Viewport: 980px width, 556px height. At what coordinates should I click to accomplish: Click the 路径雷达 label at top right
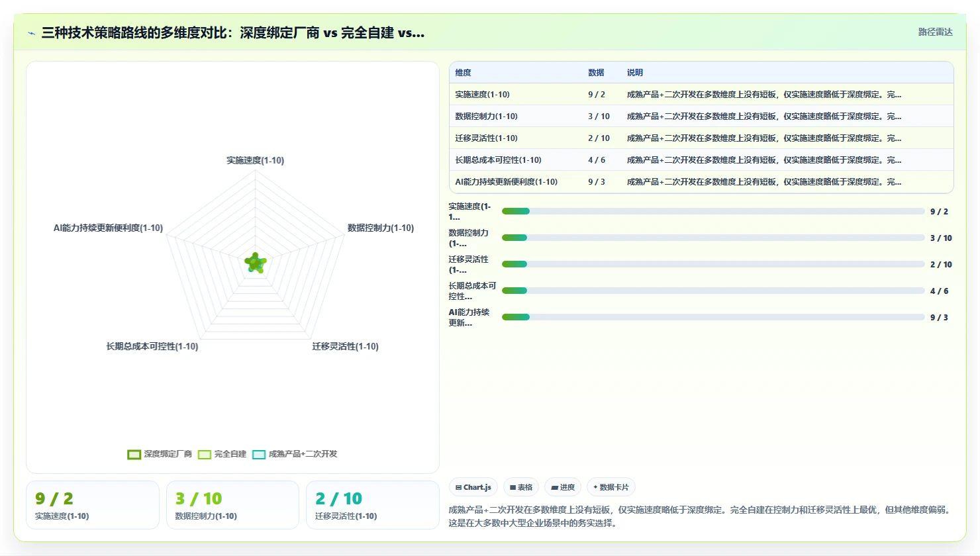click(935, 32)
